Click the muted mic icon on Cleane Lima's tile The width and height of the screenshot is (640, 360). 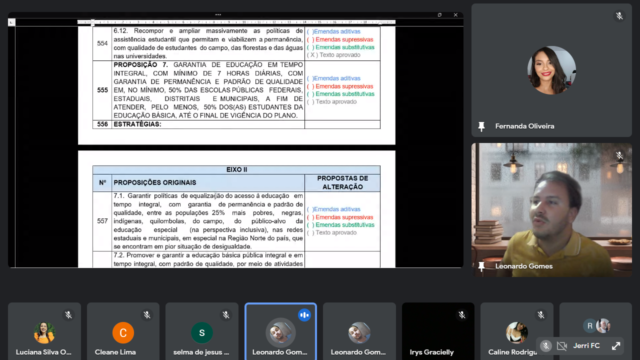coord(147,315)
